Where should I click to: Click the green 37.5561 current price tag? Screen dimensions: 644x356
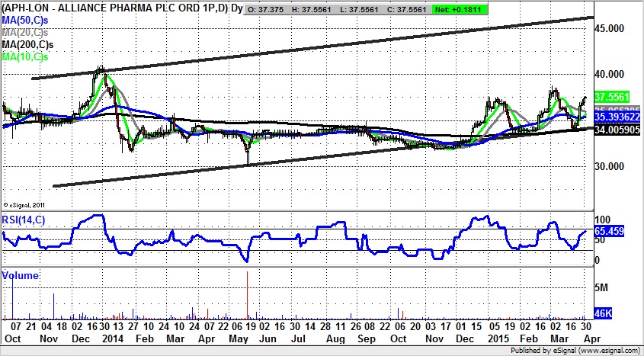point(610,98)
